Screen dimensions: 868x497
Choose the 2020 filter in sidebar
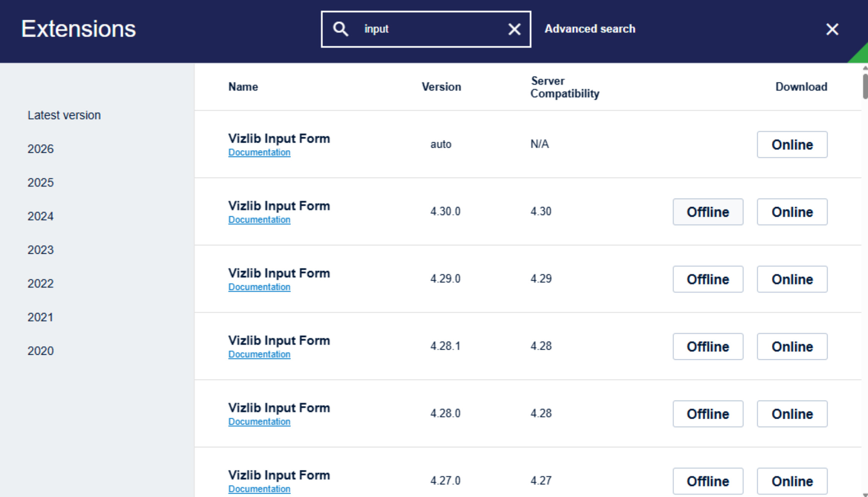click(41, 351)
